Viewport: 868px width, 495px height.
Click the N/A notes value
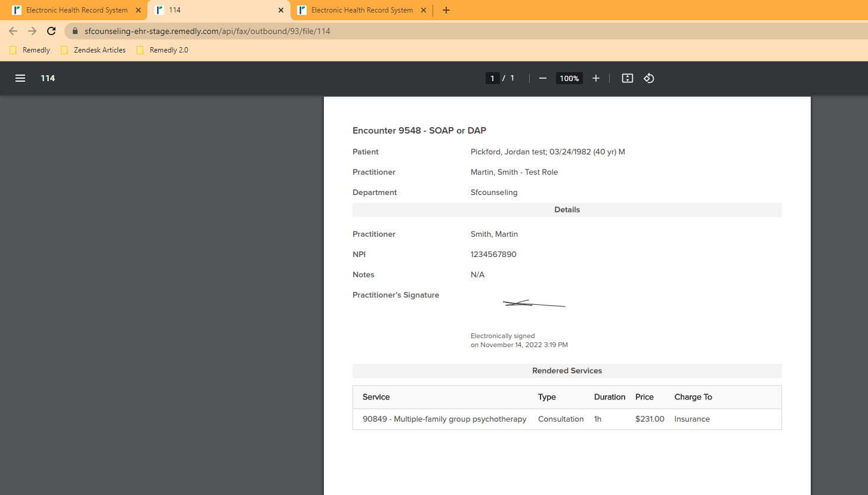pos(477,275)
